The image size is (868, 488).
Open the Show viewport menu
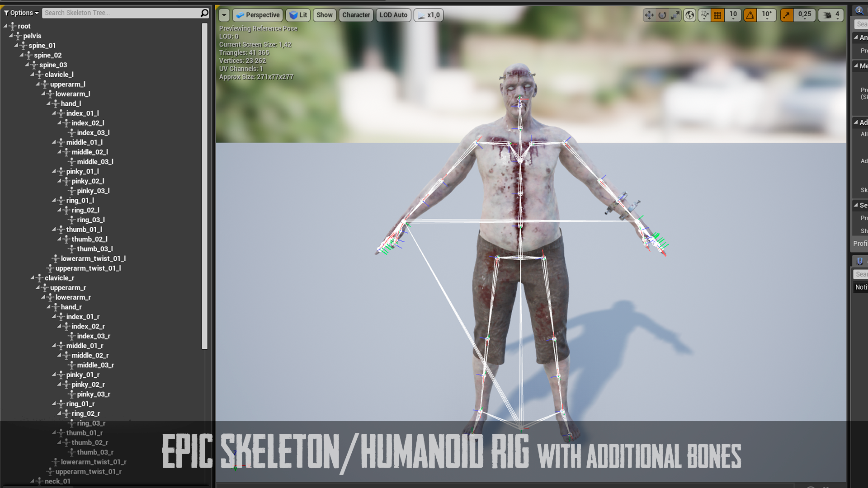click(x=324, y=15)
